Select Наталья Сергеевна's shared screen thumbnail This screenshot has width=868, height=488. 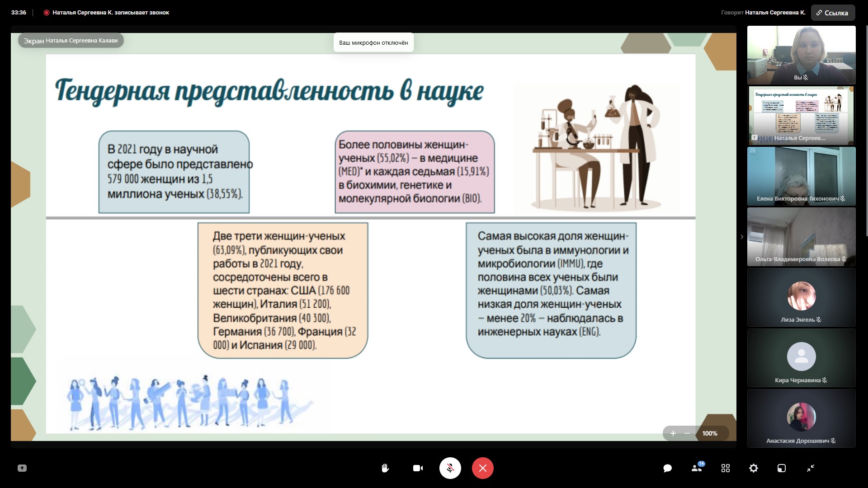[802, 116]
